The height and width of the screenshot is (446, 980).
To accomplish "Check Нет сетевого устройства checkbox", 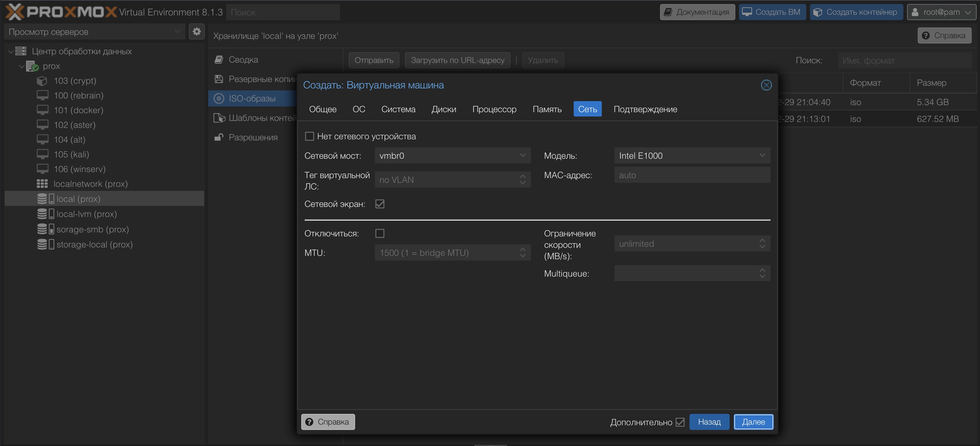I will coord(309,136).
